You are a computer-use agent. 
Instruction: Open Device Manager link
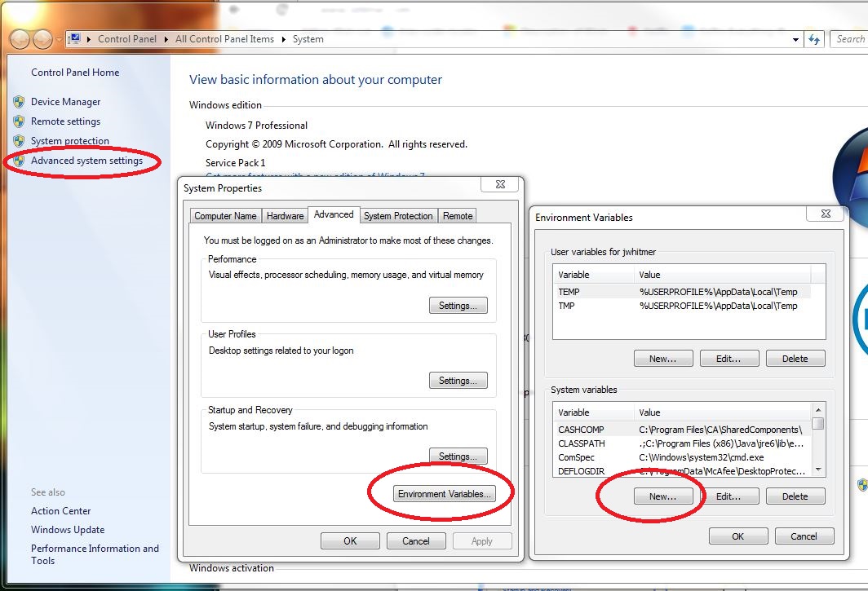[66, 102]
